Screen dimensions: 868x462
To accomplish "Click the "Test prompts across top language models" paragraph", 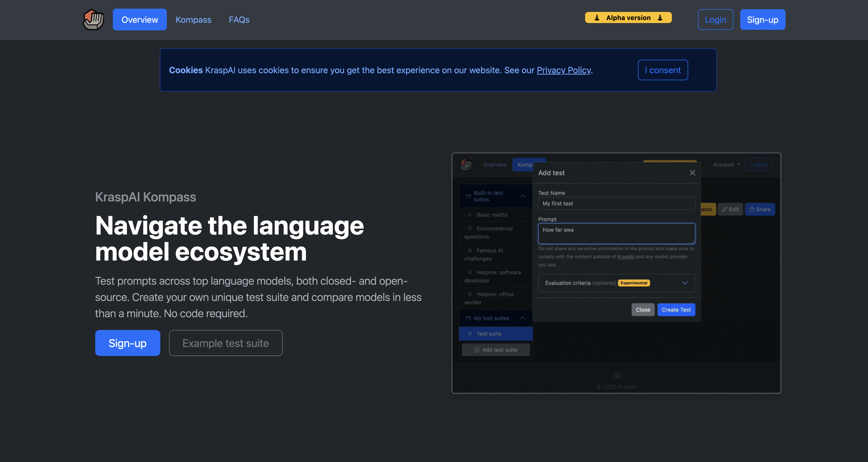I will point(259,297).
